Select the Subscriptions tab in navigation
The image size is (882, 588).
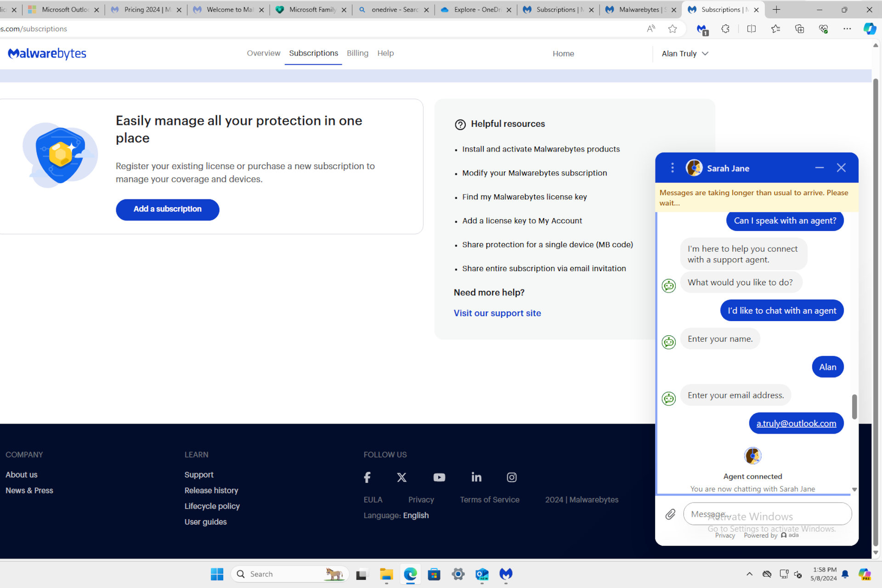point(313,53)
